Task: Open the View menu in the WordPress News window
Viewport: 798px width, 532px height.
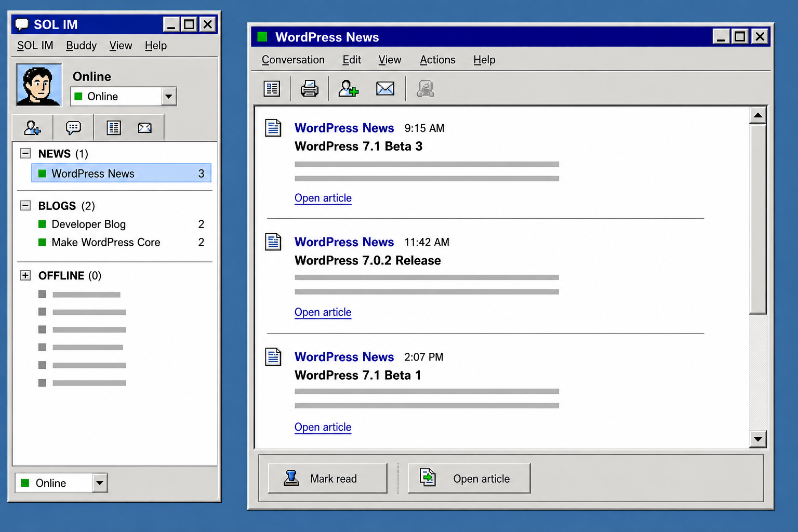Action: coord(390,60)
